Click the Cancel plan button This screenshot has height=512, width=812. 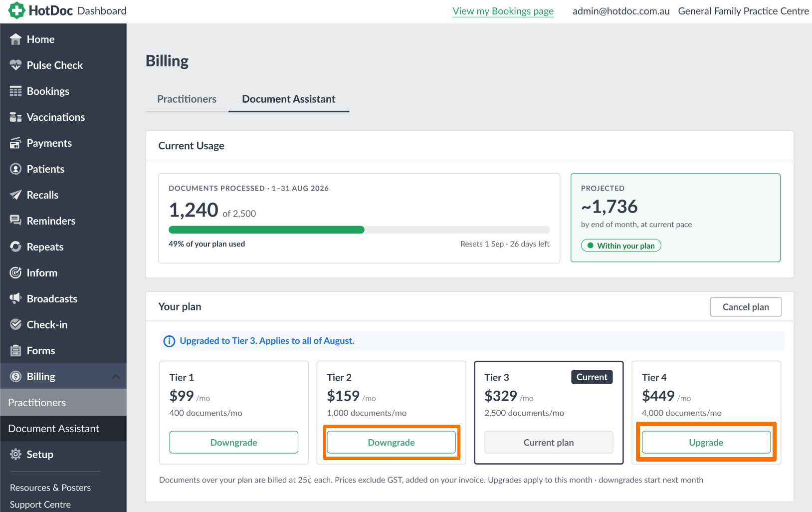(746, 307)
